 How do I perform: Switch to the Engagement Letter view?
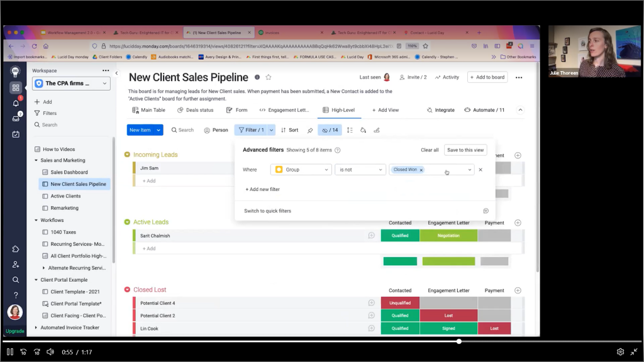pos(284,110)
